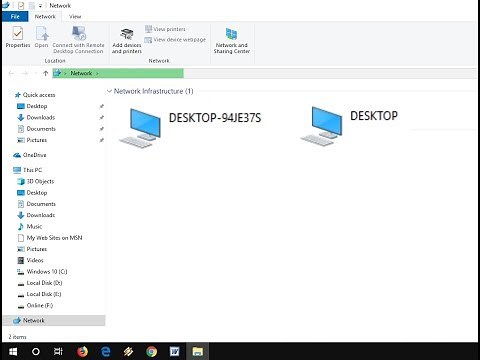Open Local Disk (D:)
This screenshot has width=480, height=360.
pos(40,283)
